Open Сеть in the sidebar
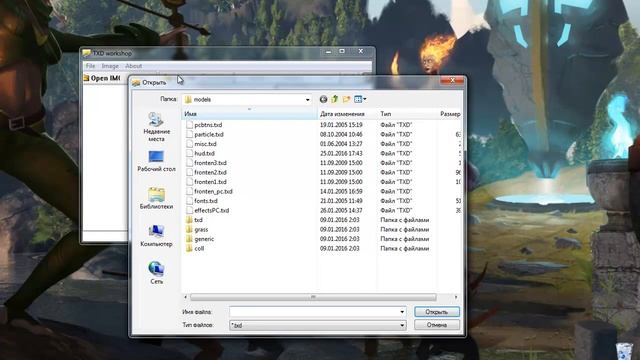Screen dimensions: 640x360 click(x=156, y=273)
